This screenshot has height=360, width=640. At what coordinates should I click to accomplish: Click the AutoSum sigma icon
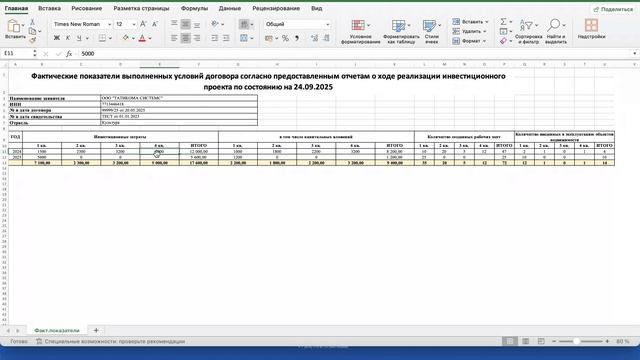pyautogui.click(x=504, y=21)
